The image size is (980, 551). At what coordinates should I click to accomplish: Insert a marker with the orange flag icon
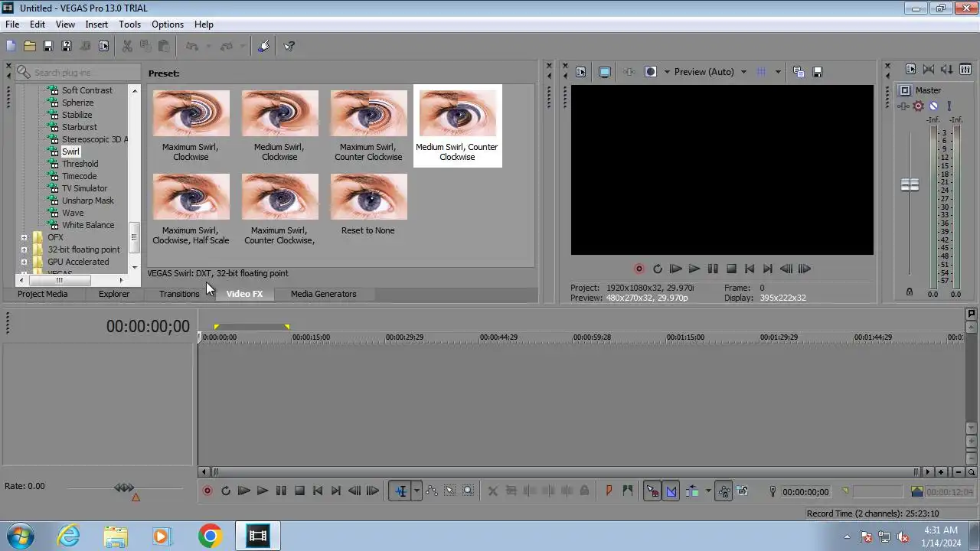point(609,491)
